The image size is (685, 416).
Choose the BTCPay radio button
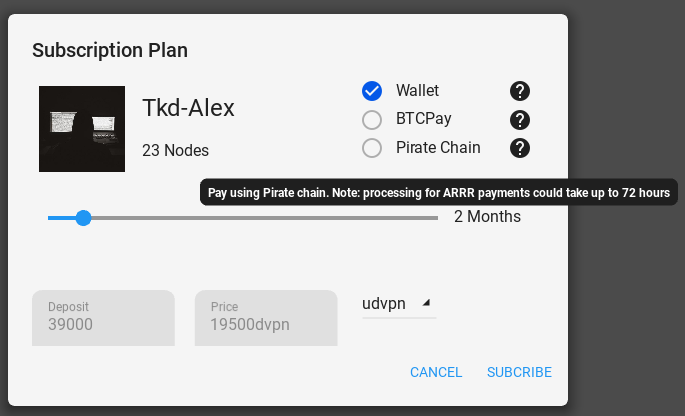click(x=372, y=120)
